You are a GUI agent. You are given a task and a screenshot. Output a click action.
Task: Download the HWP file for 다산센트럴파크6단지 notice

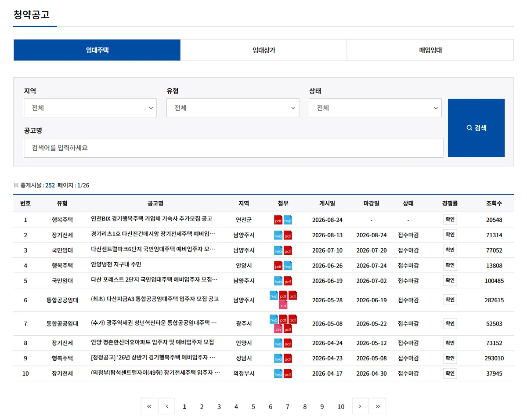pyautogui.click(x=278, y=250)
